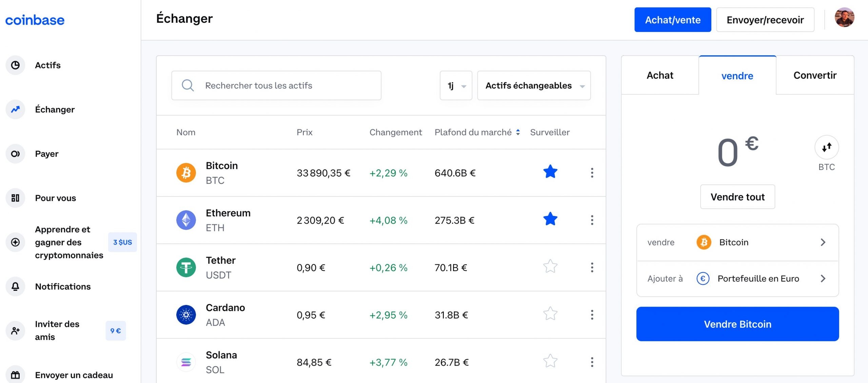Go to Actifs in the sidebar
The width and height of the screenshot is (868, 383).
pos(48,65)
